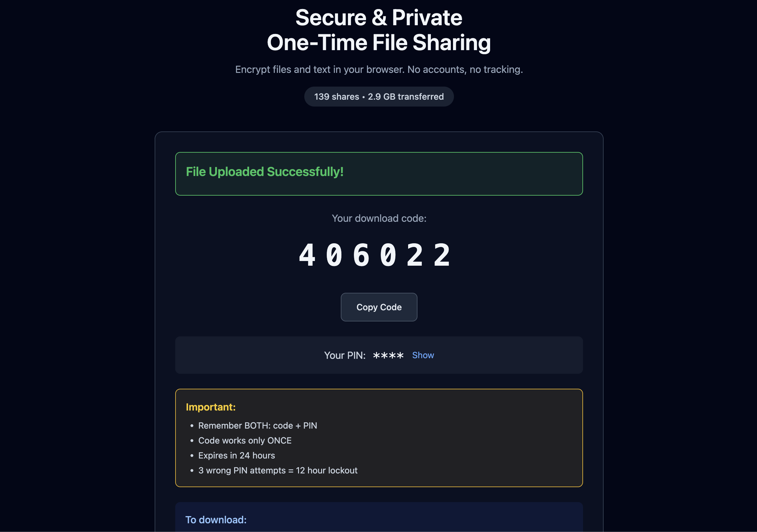Click the Expires in 24 hours bullet

(236, 455)
